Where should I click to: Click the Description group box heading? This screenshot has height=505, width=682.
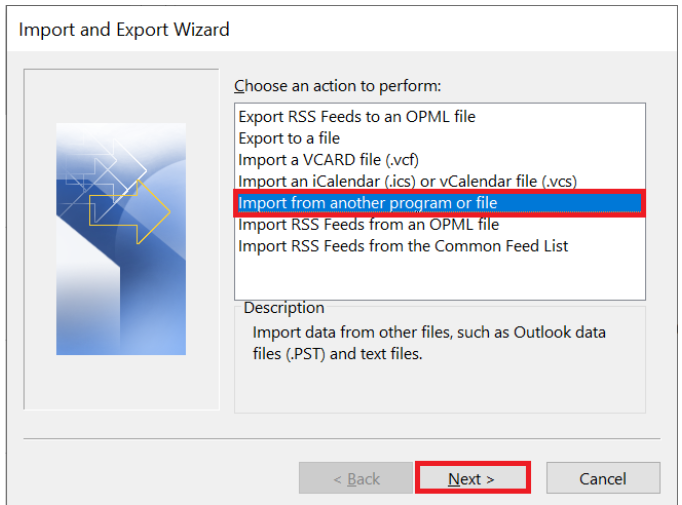click(x=284, y=308)
